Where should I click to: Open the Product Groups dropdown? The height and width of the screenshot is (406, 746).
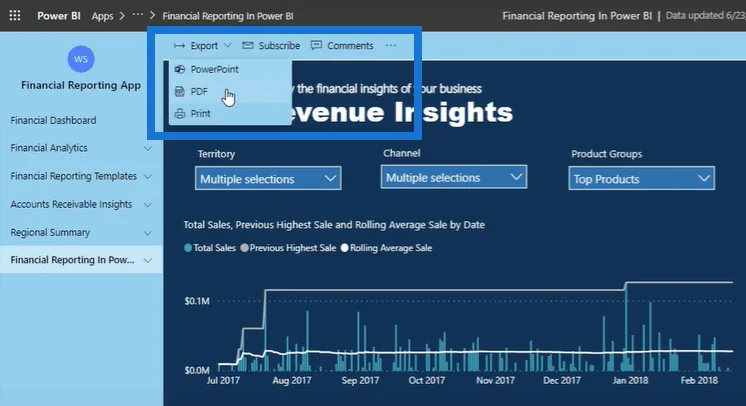tap(641, 178)
